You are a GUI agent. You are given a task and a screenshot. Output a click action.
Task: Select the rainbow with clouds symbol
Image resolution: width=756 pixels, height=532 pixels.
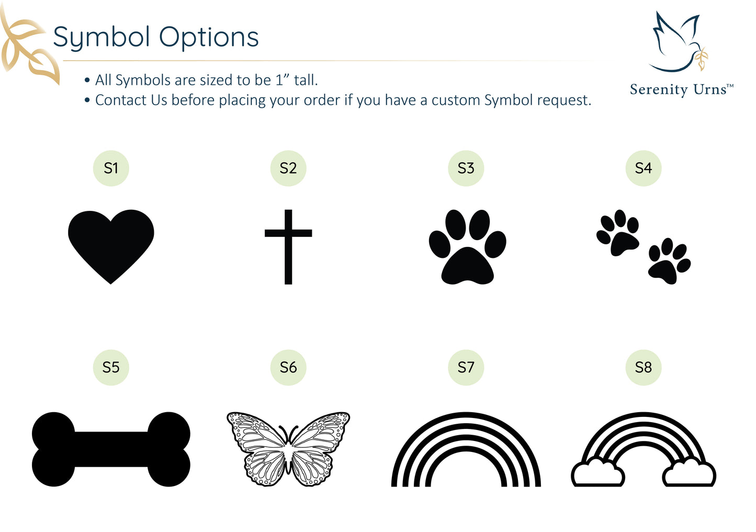644,450
